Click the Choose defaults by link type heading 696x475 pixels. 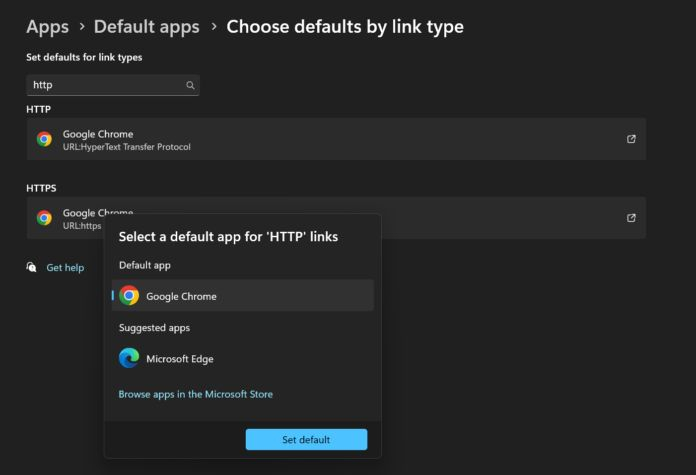[x=345, y=27]
